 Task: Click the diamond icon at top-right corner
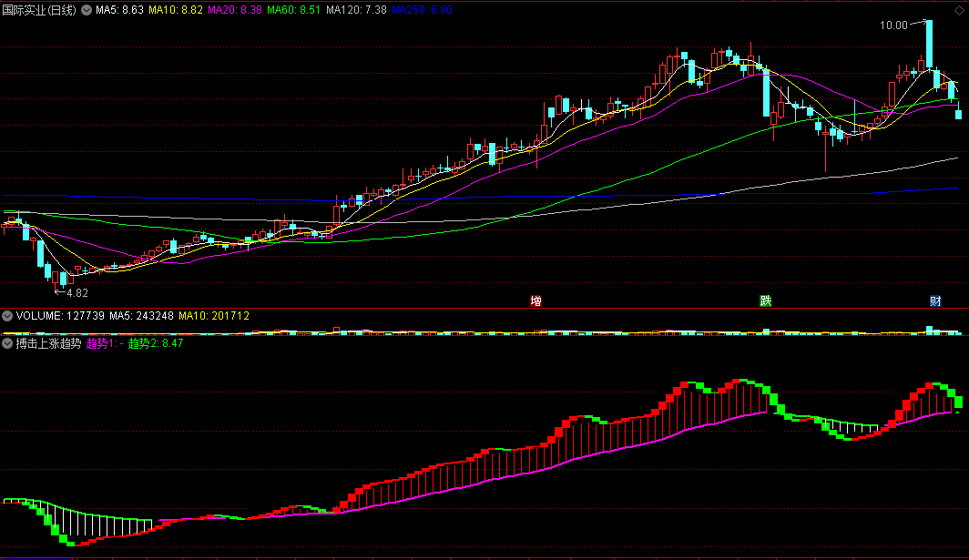(x=959, y=11)
